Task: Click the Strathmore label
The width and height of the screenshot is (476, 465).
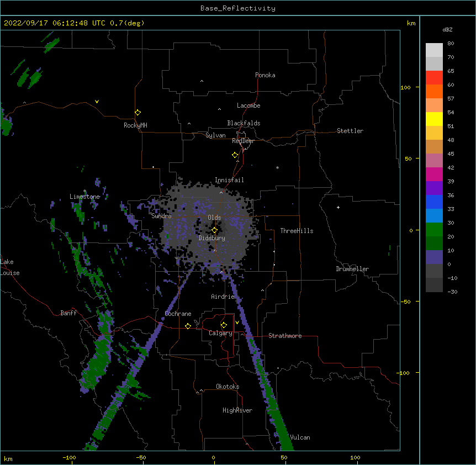Action: point(285,336)
